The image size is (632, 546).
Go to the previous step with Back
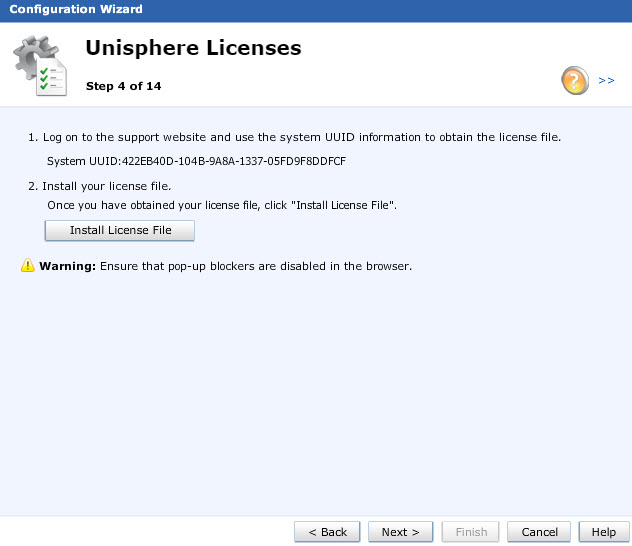(327, 532)
